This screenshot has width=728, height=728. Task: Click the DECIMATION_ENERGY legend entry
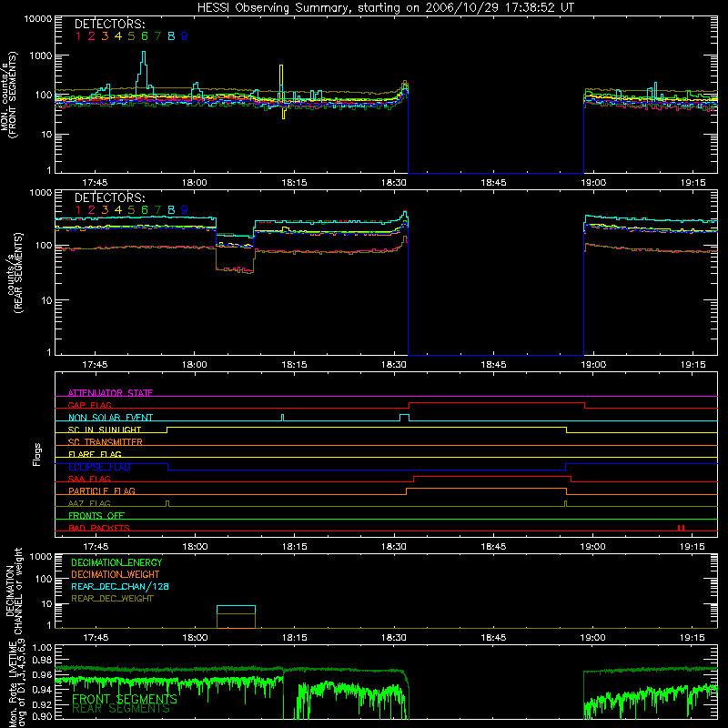[116, 562]
